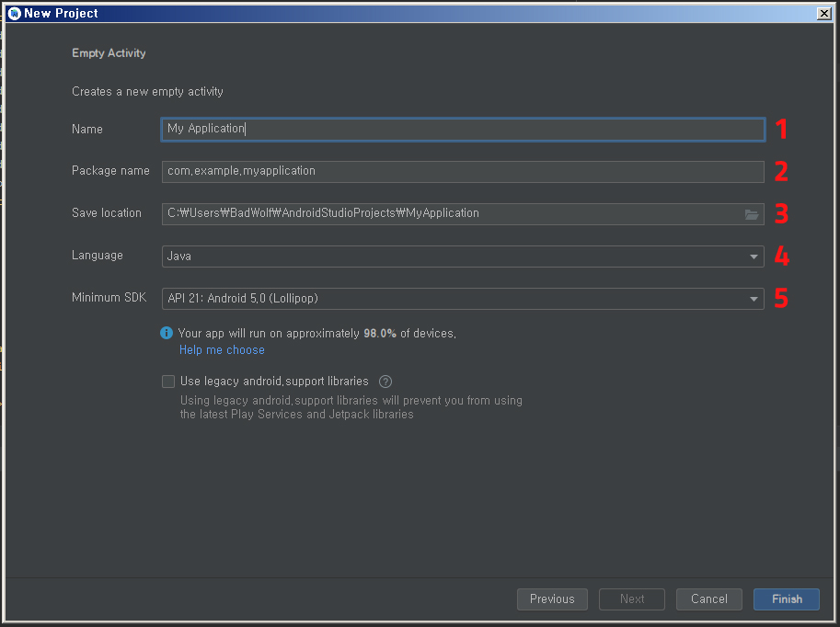Click the 'Your app will run on approximately' text

coord(317,333)
